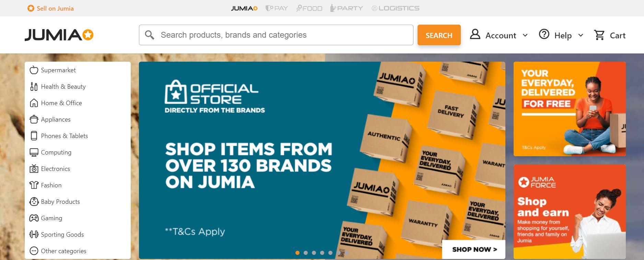Click the user account silhouette icon
644x260 pixels.
coord(475,34)
